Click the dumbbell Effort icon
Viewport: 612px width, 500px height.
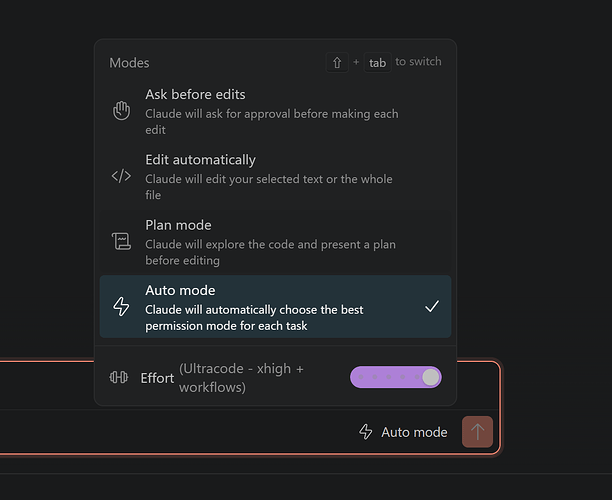pos(119,377)
